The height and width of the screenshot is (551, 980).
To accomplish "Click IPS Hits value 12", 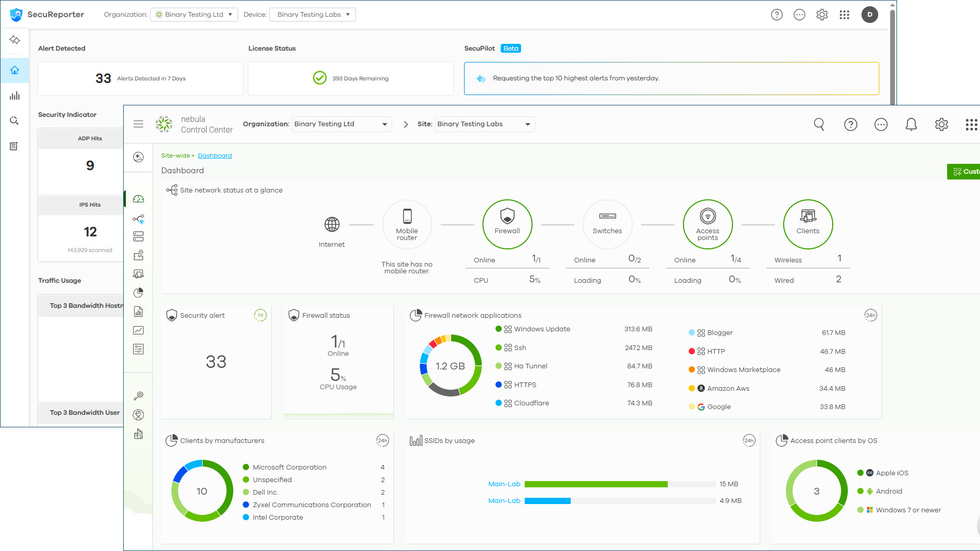I will tap(90, 232).
